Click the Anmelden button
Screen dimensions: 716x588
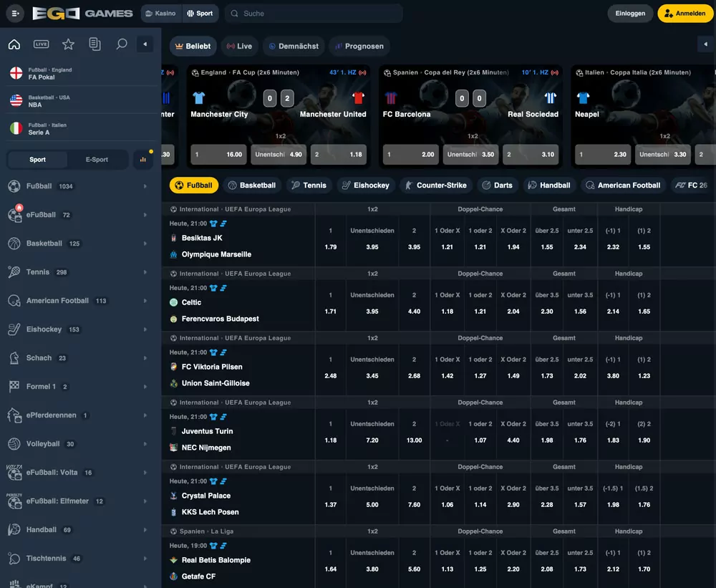(685, 13)
